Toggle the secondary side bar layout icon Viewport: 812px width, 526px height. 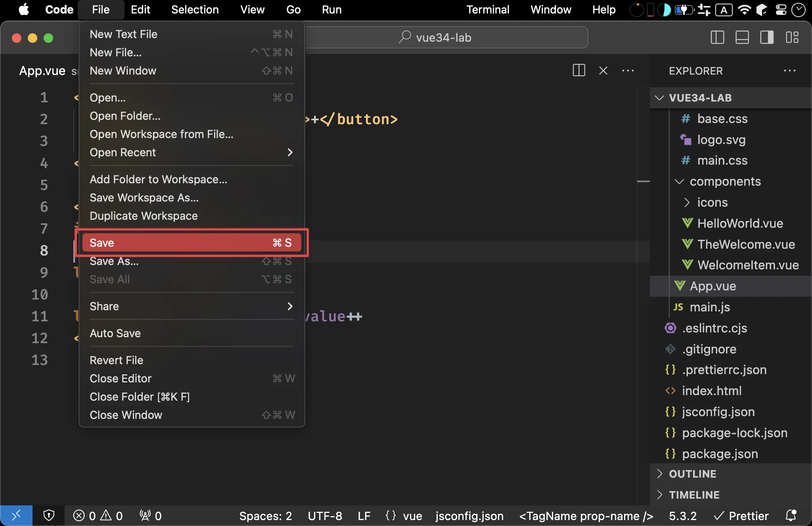(x=767, y=38)
